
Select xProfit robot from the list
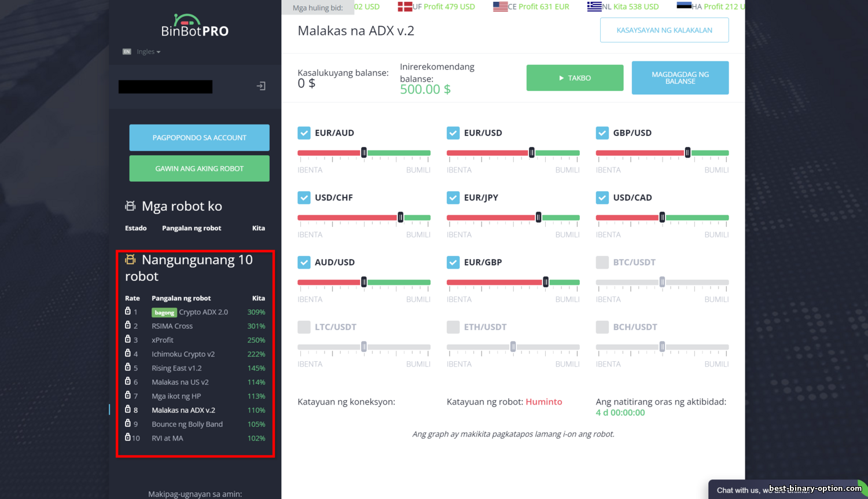162,340
